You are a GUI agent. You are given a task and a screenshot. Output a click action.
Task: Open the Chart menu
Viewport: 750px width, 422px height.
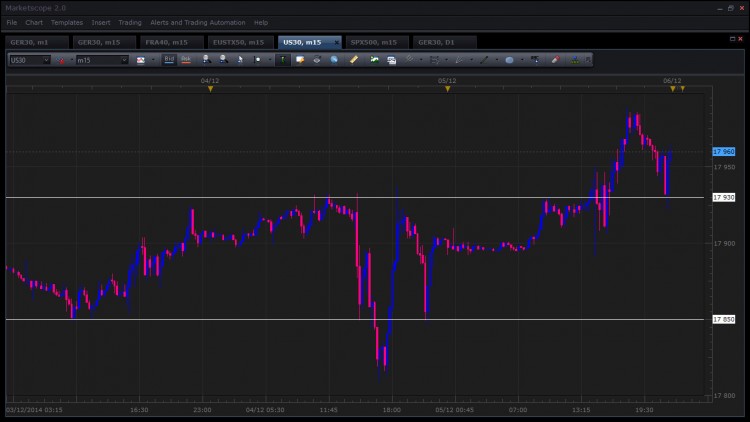(x=34, y=22)
